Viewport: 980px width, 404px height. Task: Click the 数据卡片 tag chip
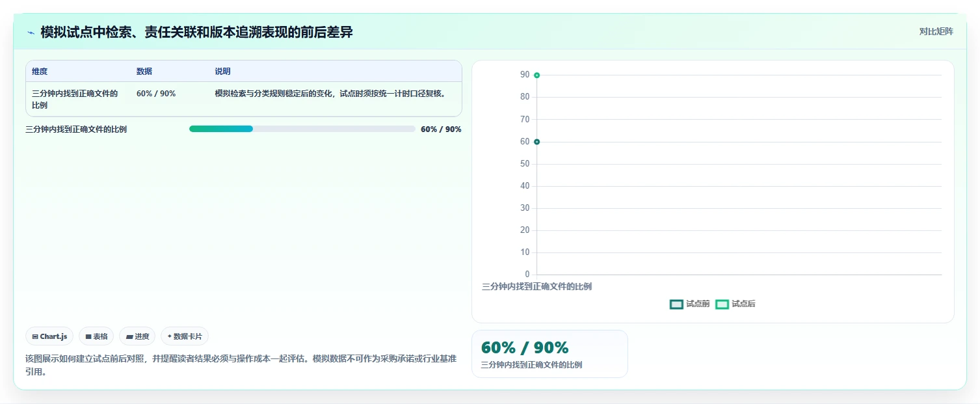[x=185, y=336]
